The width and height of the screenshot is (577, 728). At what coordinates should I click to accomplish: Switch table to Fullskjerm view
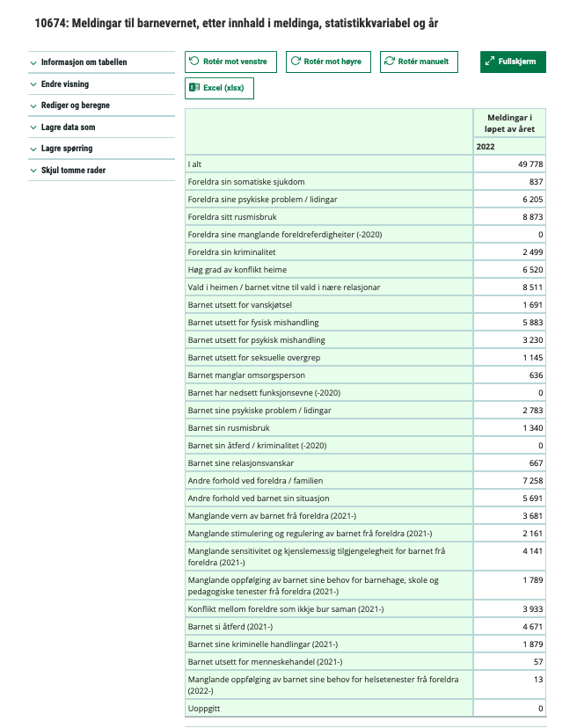click(513, 62)
